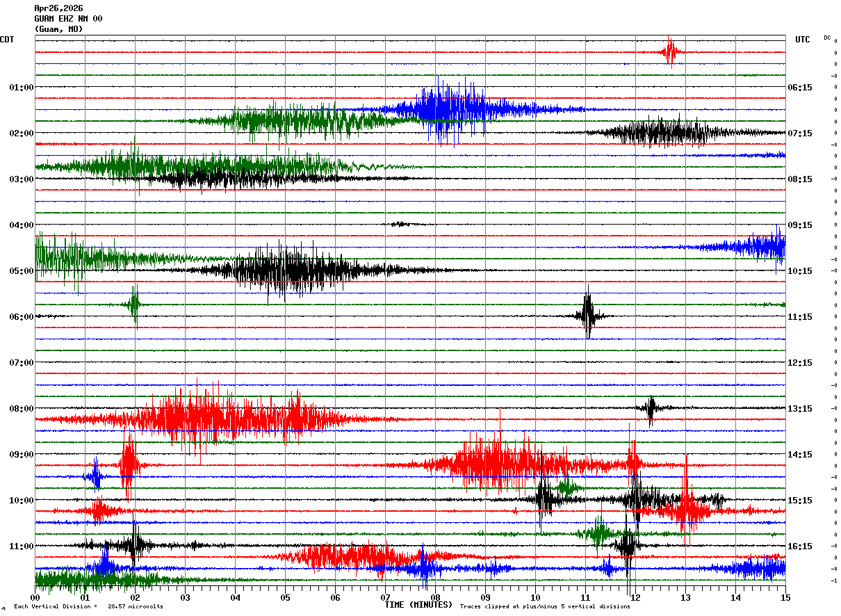Select the 03:00 CDT row label
841x616 pixels.
[21, 179]
